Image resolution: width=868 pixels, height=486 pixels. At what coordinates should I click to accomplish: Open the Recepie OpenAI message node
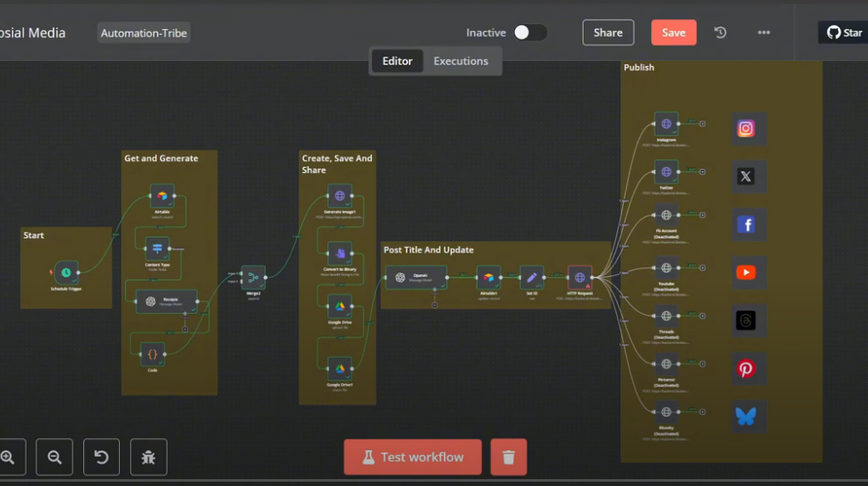166,302
